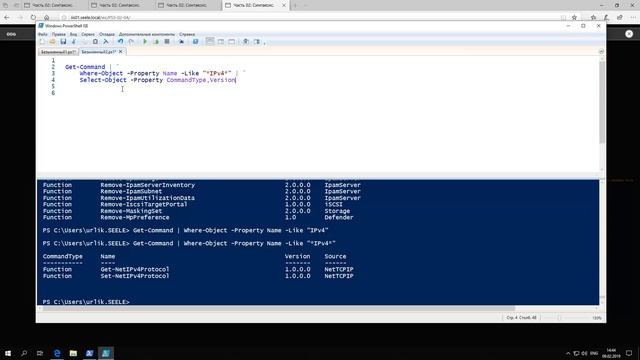Show the Command window icon
This screenshot has width=640, height=360.
246,42
